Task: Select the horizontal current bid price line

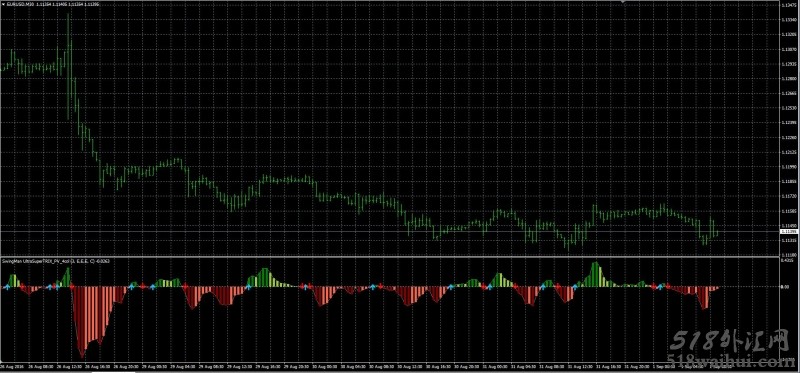Action: click(x=390, y=231)
